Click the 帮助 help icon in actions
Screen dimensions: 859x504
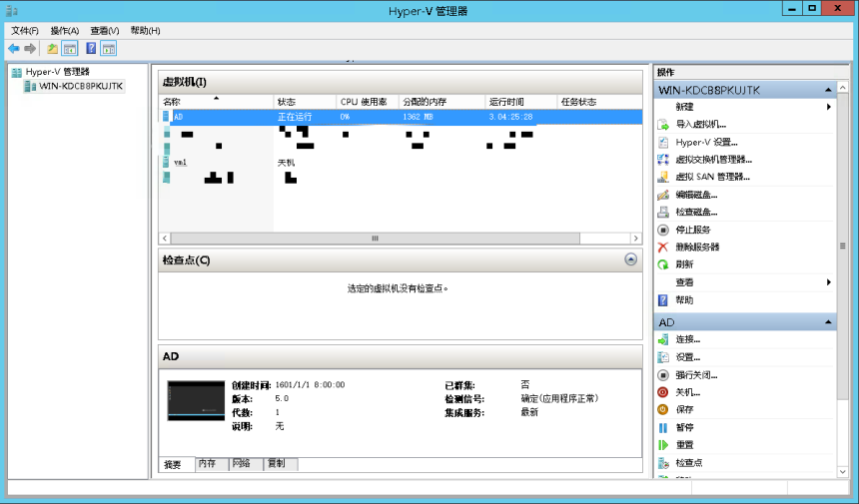pos(663,299)
